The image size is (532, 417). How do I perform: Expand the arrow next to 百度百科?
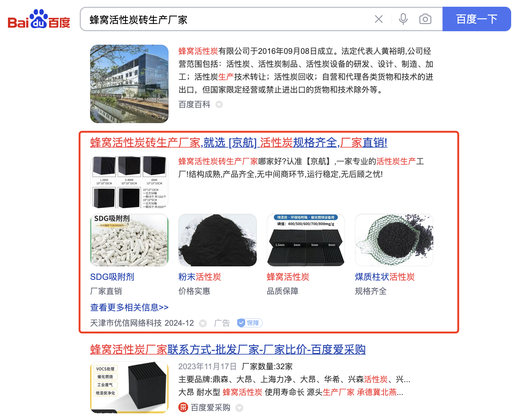(219, 105)
